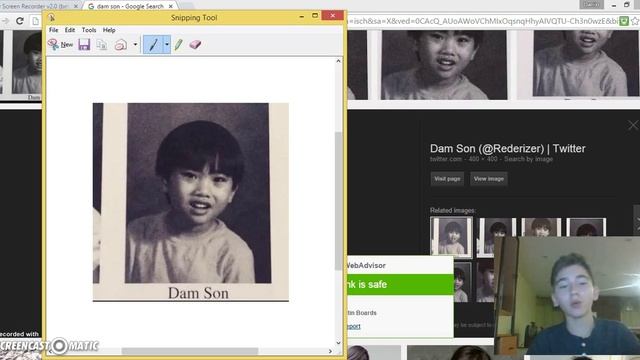Image resolution: width=640 pixels, height=360 pixels.
Task: Close the Google image preview panel
Action: click(633, 125)
